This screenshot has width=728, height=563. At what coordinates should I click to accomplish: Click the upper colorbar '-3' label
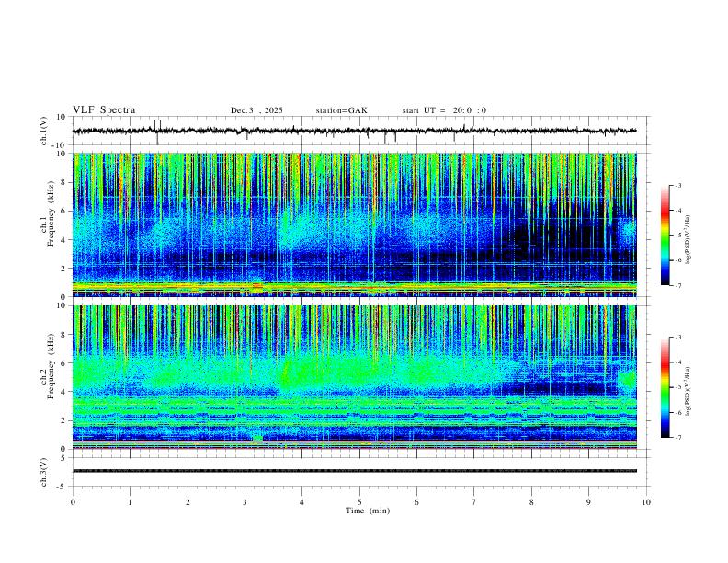(677, 185)
